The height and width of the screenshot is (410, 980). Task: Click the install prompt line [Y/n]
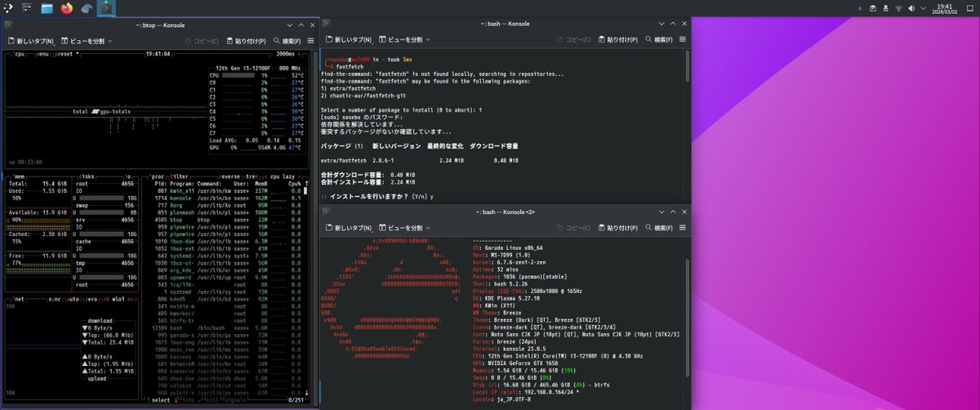pyautogui.click(x=378, y=197)
